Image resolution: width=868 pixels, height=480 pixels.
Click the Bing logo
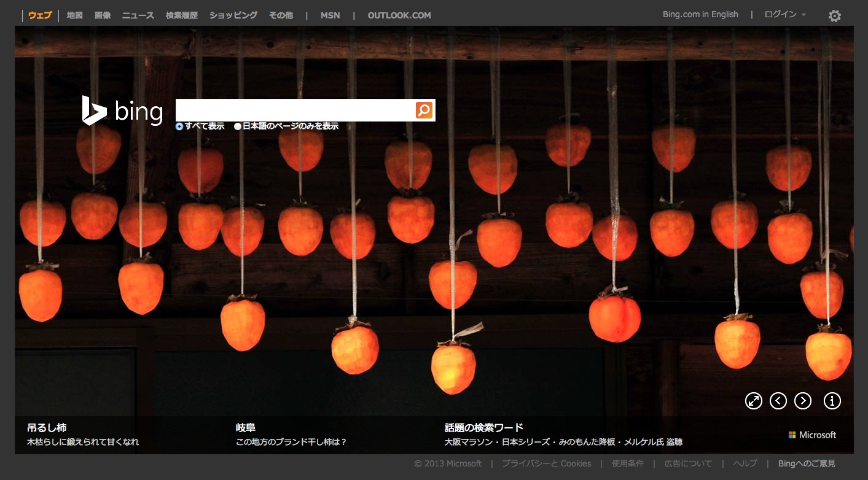click(123, 111)
